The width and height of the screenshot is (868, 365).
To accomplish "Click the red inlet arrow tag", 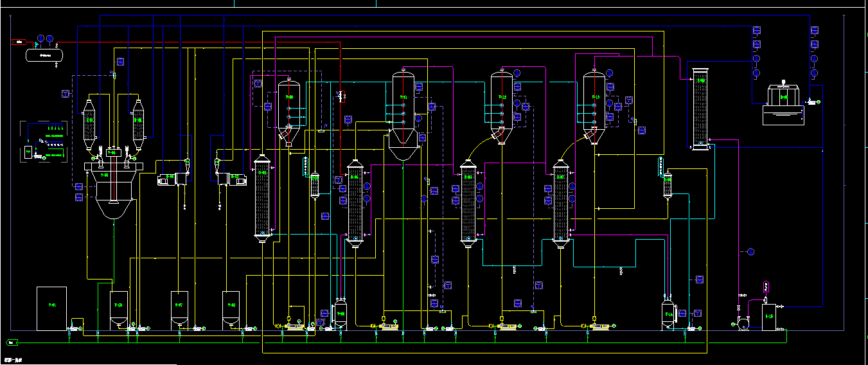I will pos(17,42).
